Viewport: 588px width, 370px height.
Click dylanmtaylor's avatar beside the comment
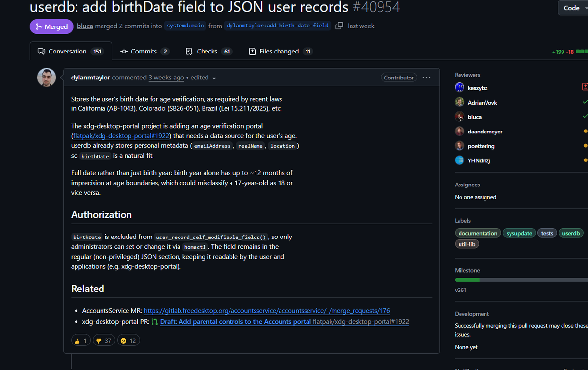click(47, 78)
